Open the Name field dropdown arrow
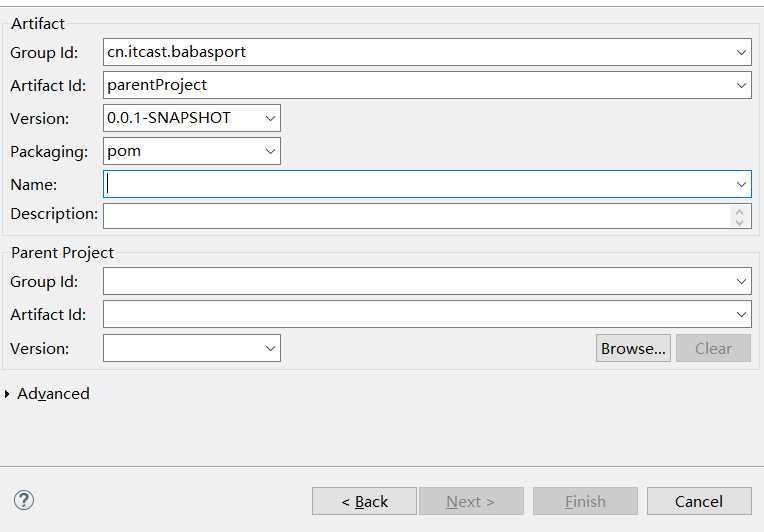 click(x=741, y=184)
